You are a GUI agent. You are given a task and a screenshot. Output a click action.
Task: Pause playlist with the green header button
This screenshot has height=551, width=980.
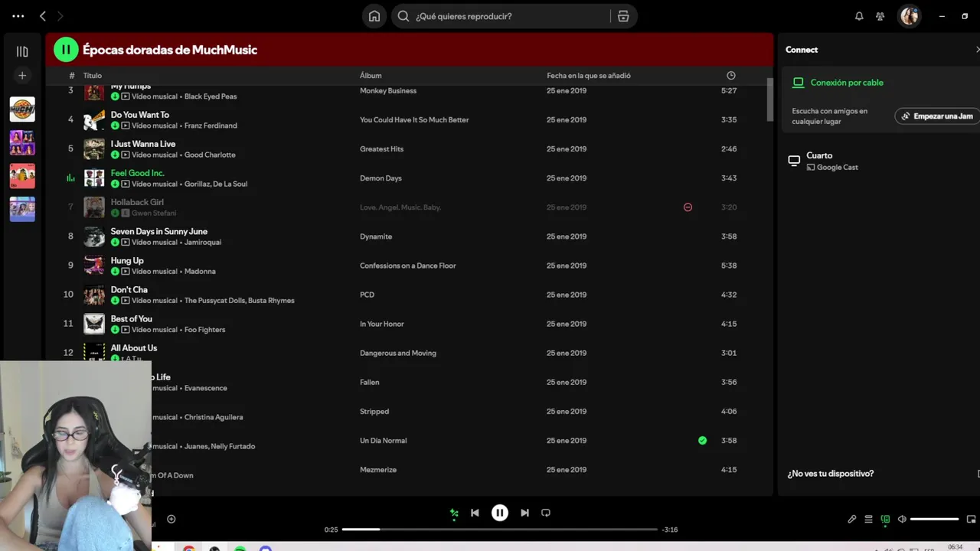(x=66, y=50)
